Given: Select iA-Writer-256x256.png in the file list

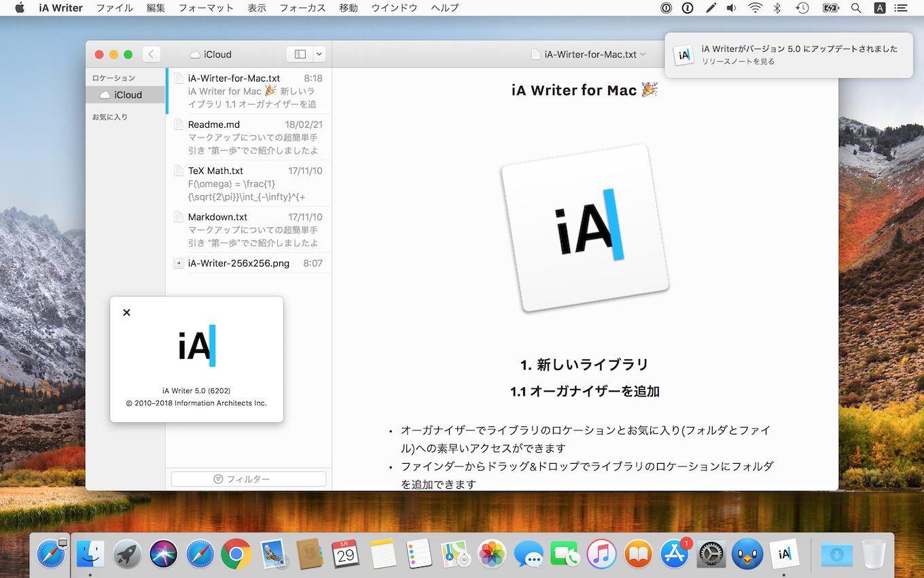Looking at the screenshot, I should 249,263.
